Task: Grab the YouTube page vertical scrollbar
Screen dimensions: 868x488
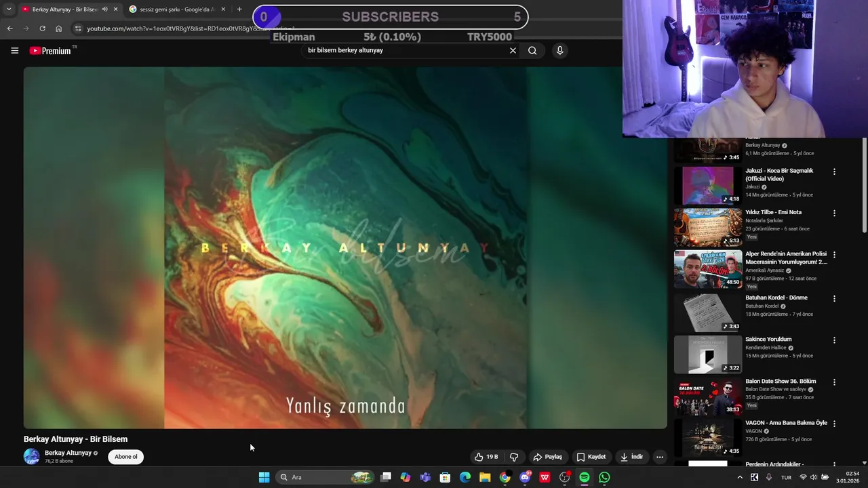Action: [x=865, y=186]
